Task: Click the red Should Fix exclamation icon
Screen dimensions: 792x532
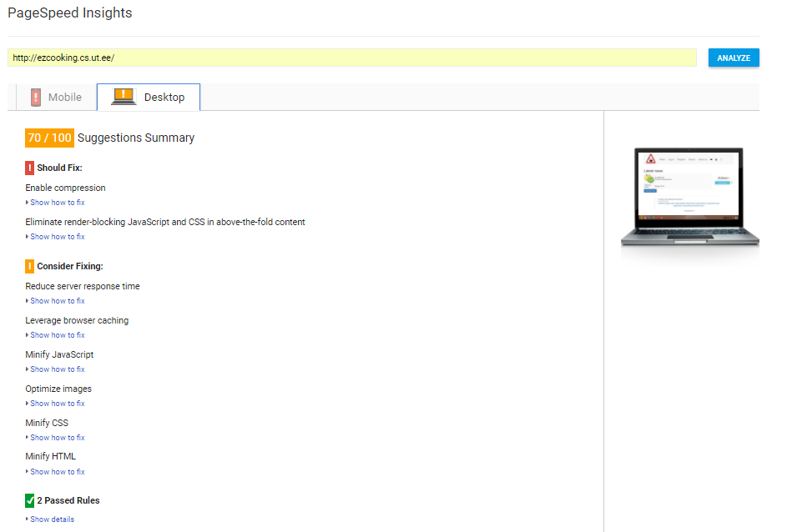Action: coord(29,168)
